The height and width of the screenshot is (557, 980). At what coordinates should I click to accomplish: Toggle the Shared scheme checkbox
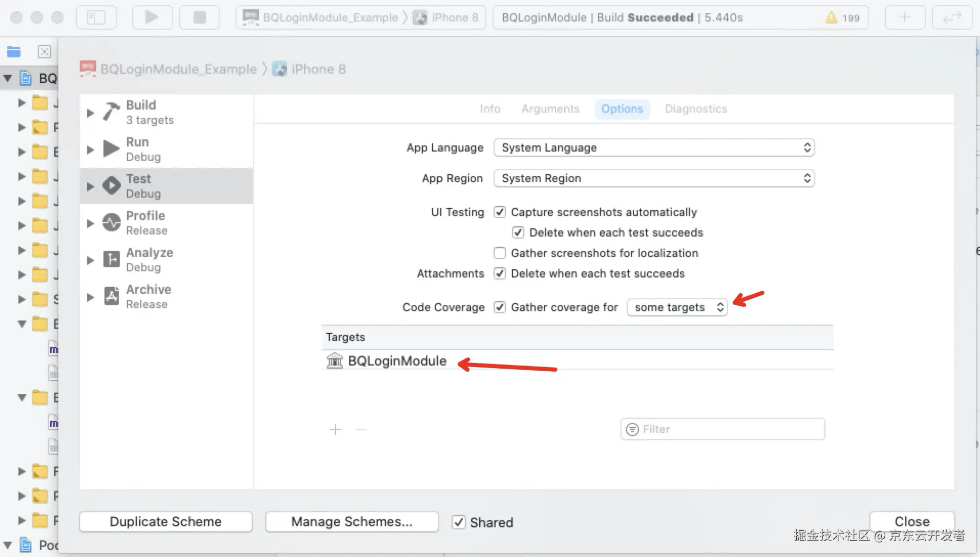pyautogui.click(x=459, y=522)
